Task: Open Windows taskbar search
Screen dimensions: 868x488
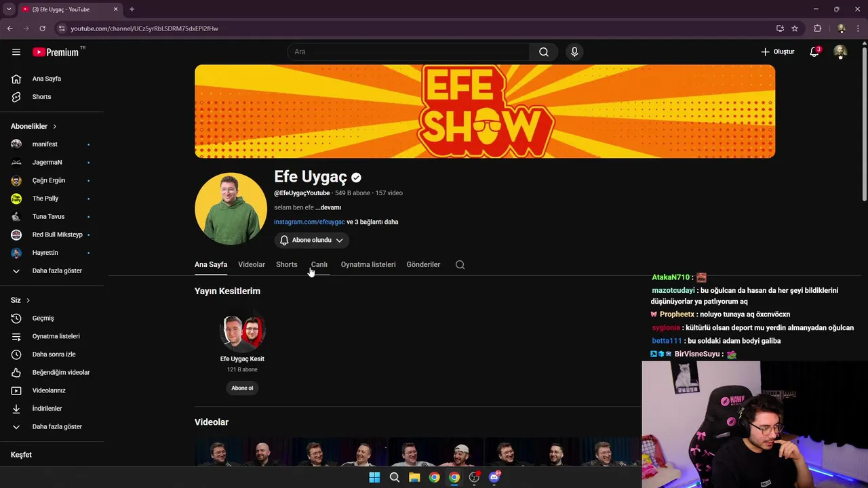Action: tap(394, 477)
